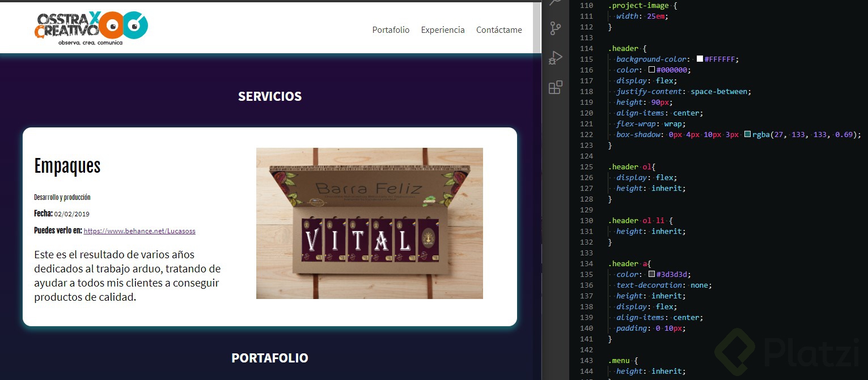Click line number 122 in the gutter
This screenshot has width=868, height=380.
click(587, 134)
